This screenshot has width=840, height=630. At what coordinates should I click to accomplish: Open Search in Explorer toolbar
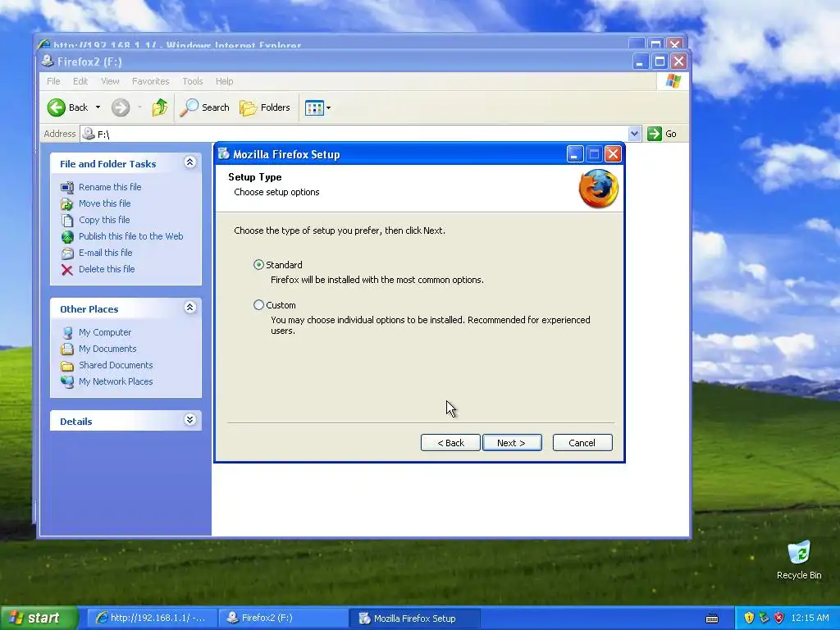(x=204, y=107)
